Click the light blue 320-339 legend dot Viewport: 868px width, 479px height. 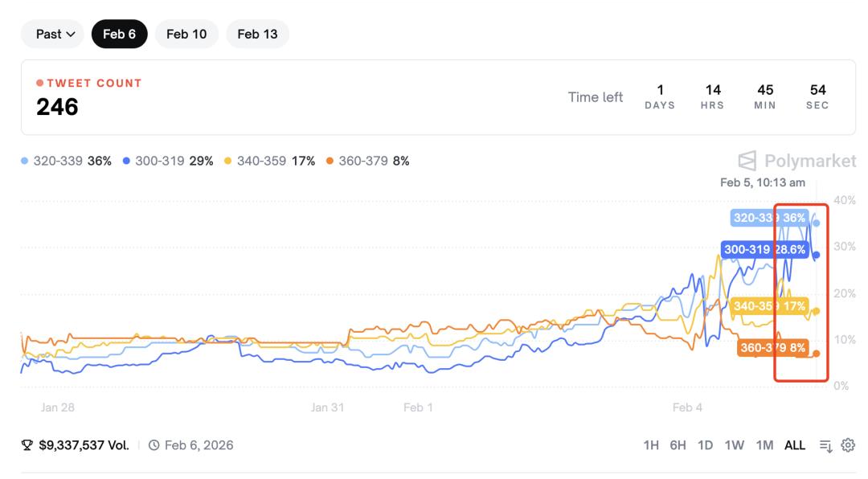[25, 162]
